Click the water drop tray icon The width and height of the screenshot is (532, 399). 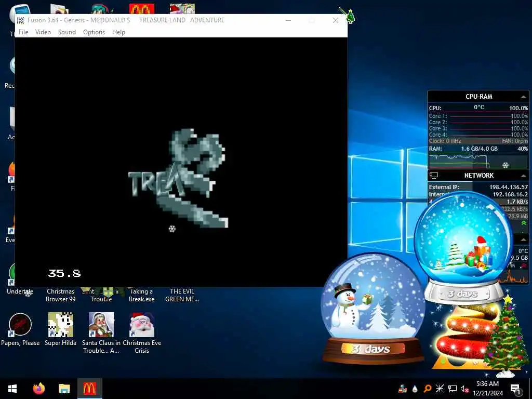[x=415, y=389]
